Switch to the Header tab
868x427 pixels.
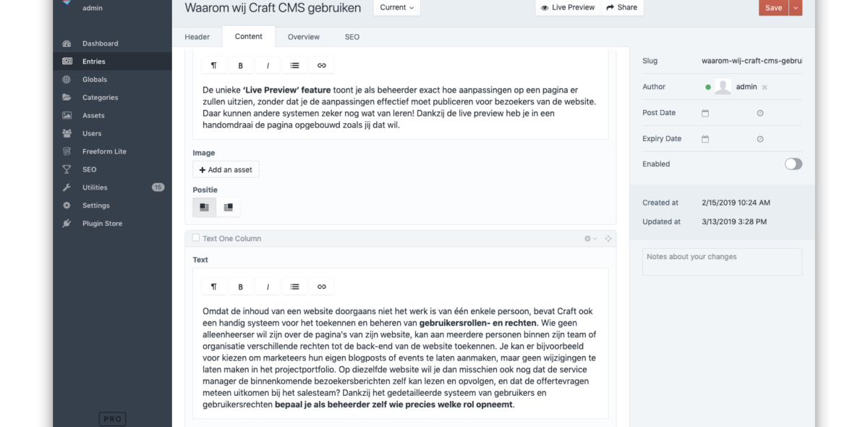click(x=197, y=36)
